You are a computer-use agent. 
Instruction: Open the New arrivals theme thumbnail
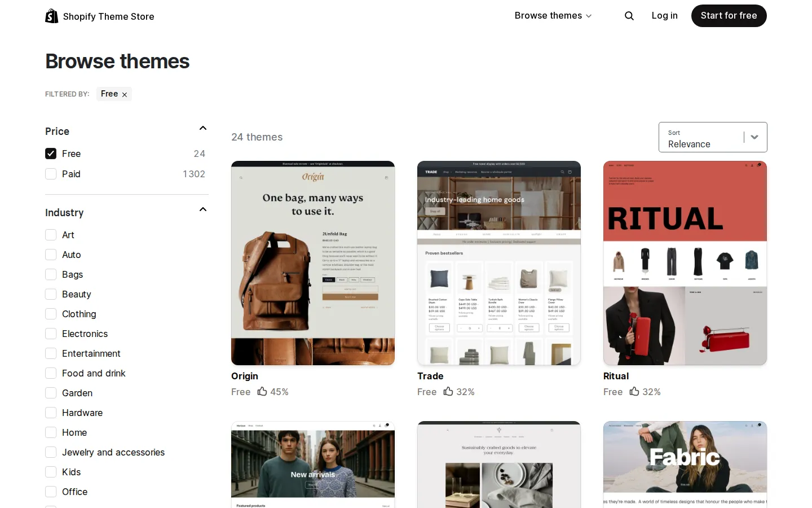[x=313, y=465]
